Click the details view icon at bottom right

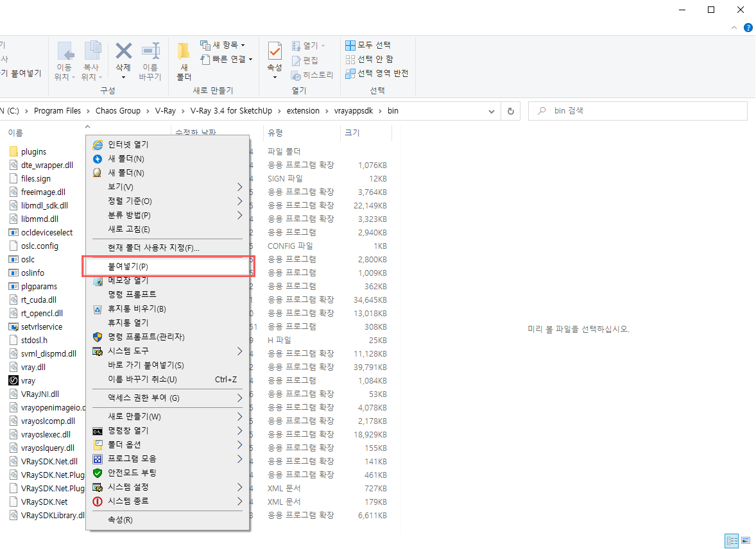732,541
